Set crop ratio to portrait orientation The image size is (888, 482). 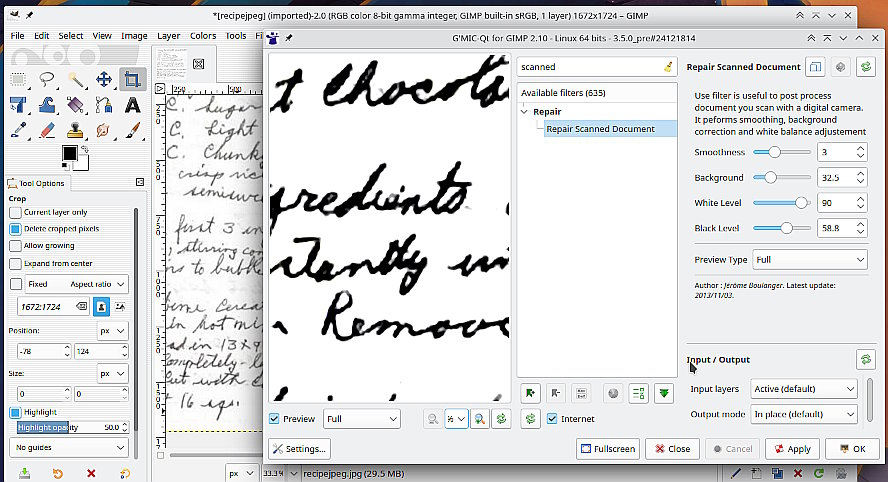point(101,306)
